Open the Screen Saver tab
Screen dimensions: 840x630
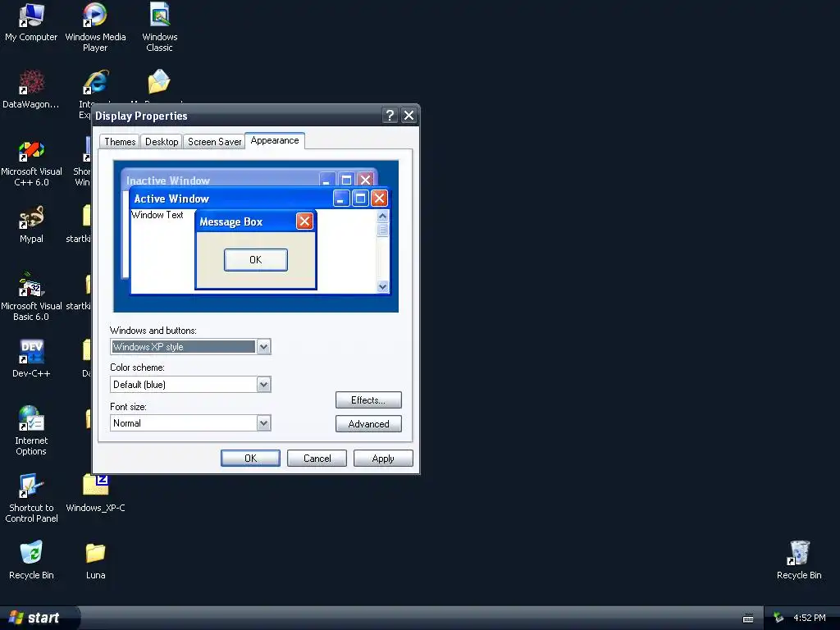[x=214, y=142]
